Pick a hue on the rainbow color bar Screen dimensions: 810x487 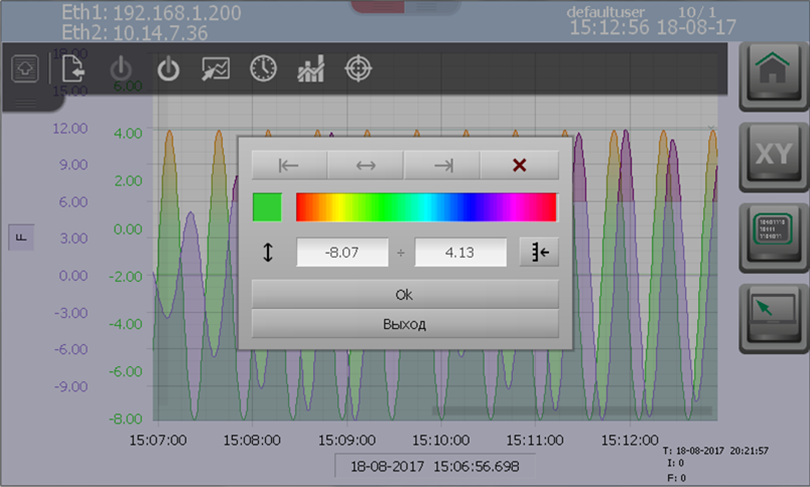click(x=426, y=207)
